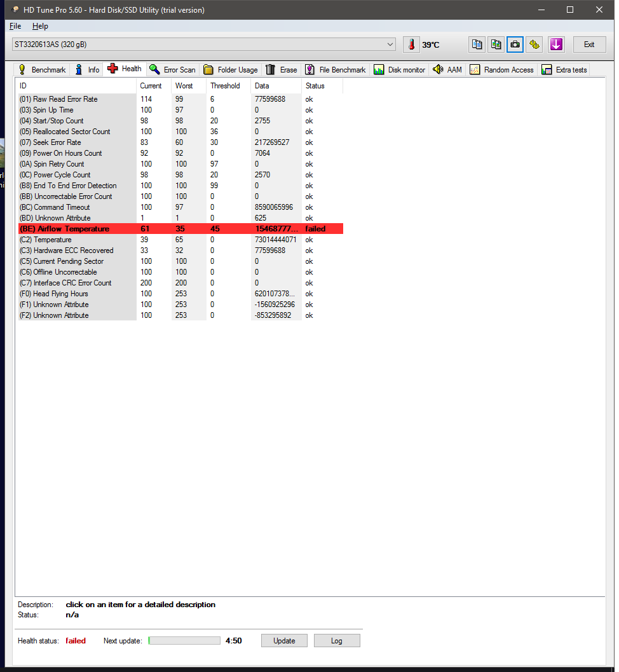Select the Raw Read Error Rate row
Screen dimensions: 619x672
[x=180, y=99]
